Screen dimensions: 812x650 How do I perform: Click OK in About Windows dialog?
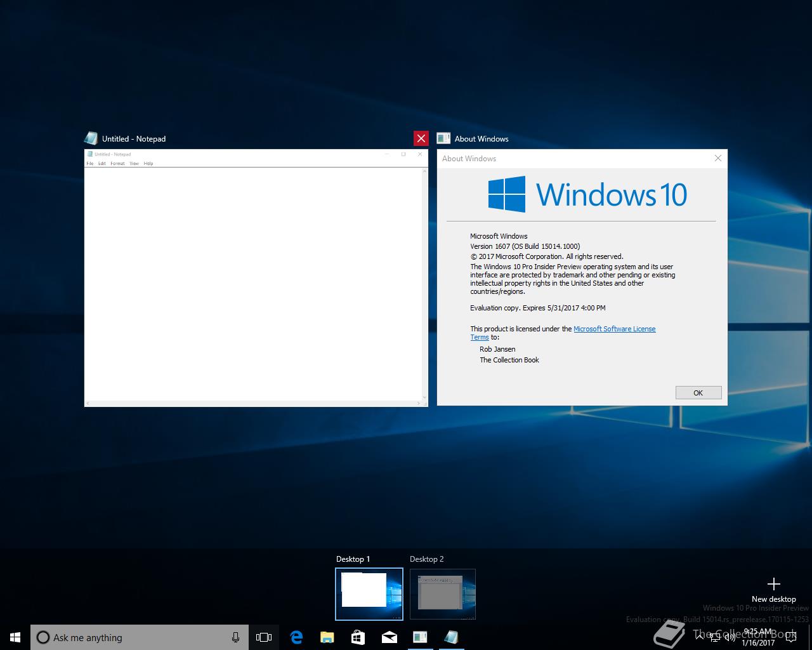tap(698, 393)
